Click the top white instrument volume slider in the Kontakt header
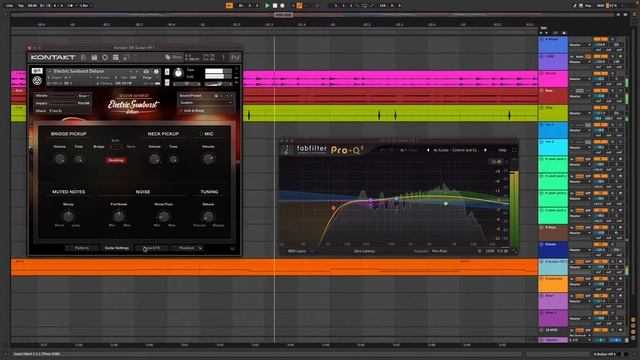The width and height of the screenshot is (640, 360). pos(218,71)
